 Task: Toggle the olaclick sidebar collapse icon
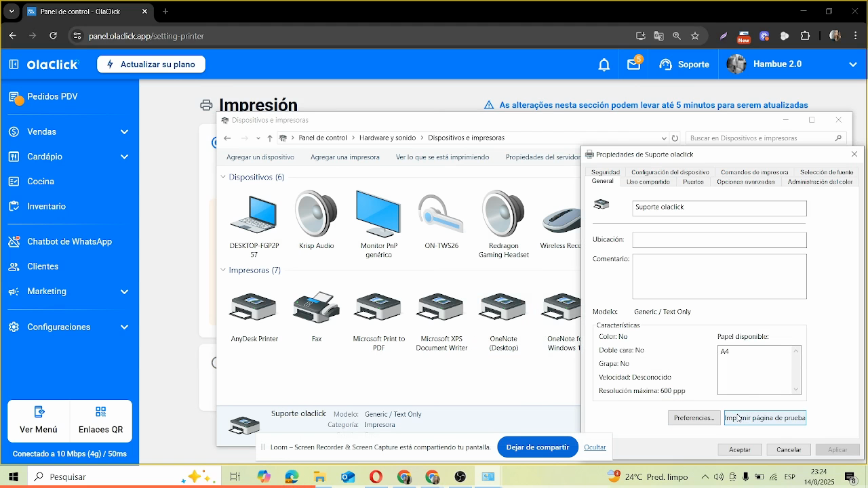point(14,64)
